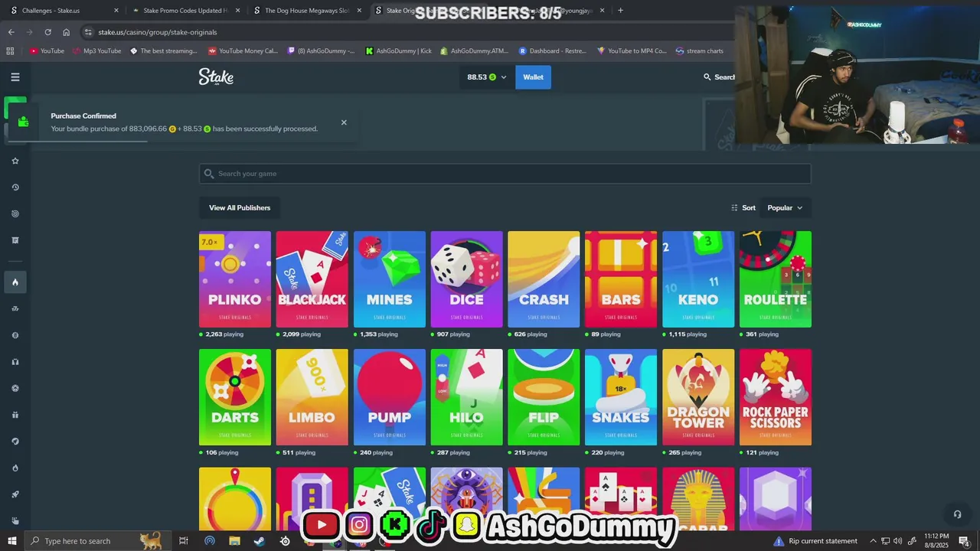Open the star Favourites icon in sidebar
980x551 pixels.
pyautogui.click(x=15, y=161)
